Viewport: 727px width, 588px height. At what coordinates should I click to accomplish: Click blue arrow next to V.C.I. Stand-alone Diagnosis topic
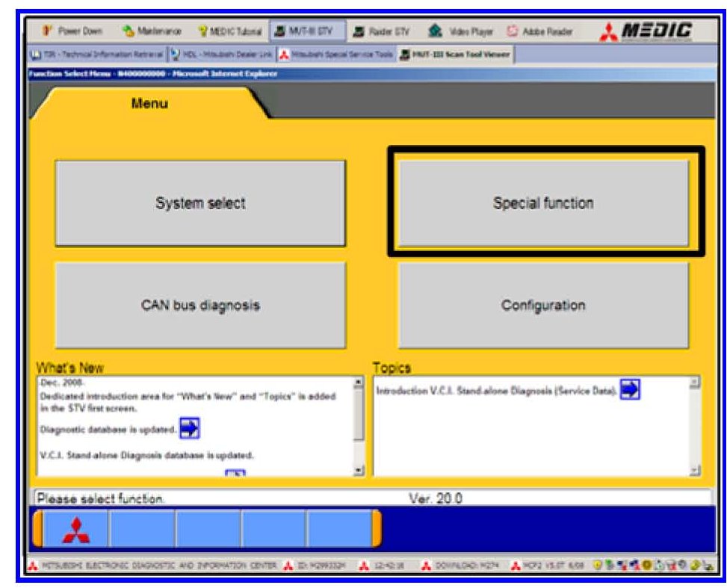[630, 391]
